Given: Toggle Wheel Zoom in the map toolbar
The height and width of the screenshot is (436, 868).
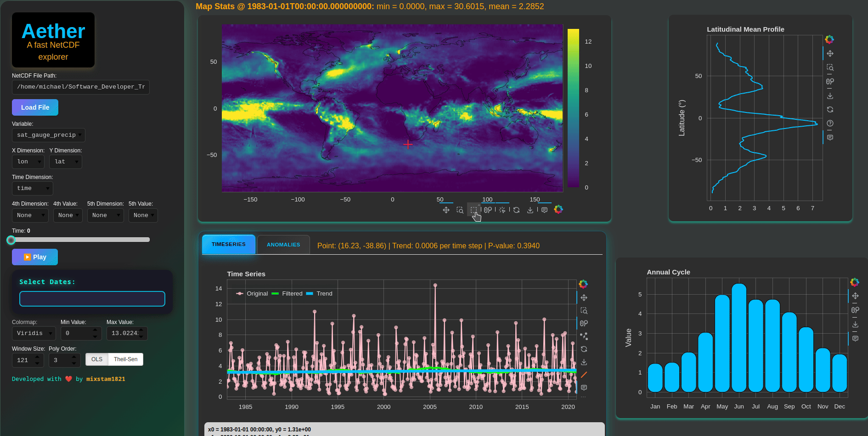Looking at the screenshot, I should [x=488, y=210].
